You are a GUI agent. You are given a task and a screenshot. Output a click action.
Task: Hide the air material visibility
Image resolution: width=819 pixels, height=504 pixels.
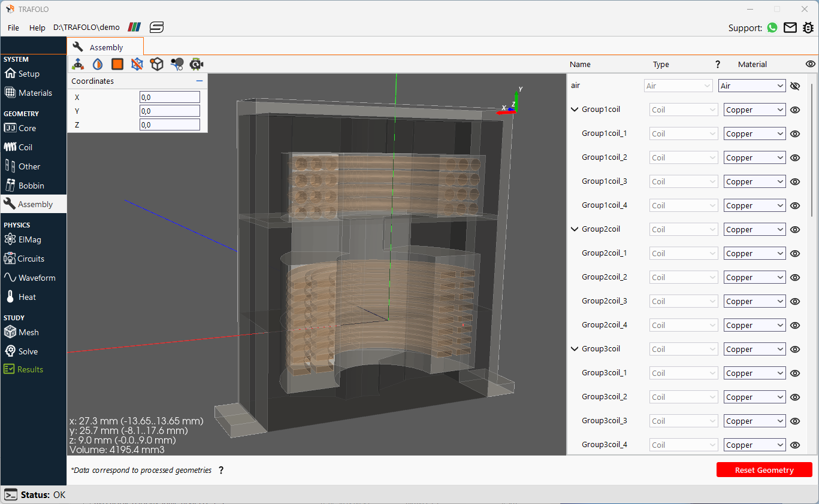(x=795, y=86)
